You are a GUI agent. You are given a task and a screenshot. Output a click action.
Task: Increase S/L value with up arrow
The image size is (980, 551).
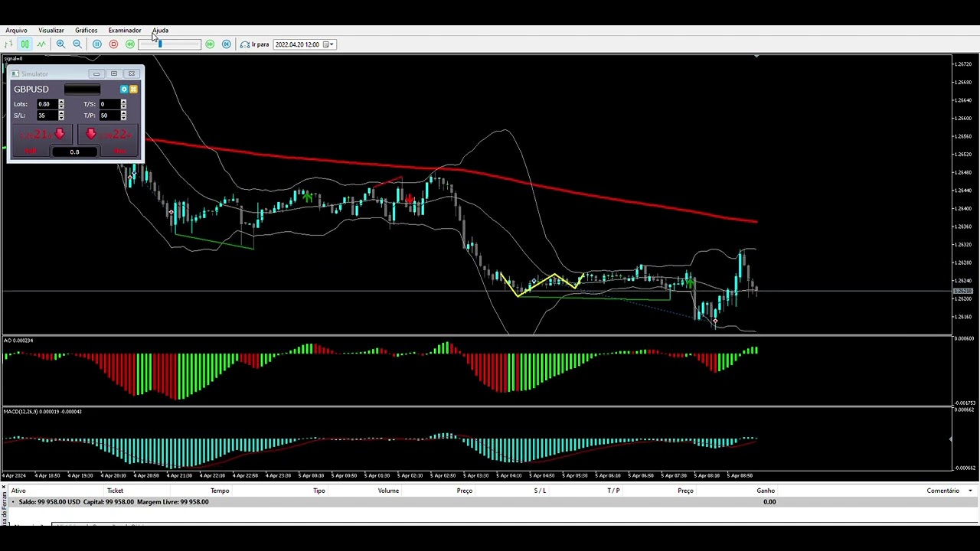click(61, 113)
